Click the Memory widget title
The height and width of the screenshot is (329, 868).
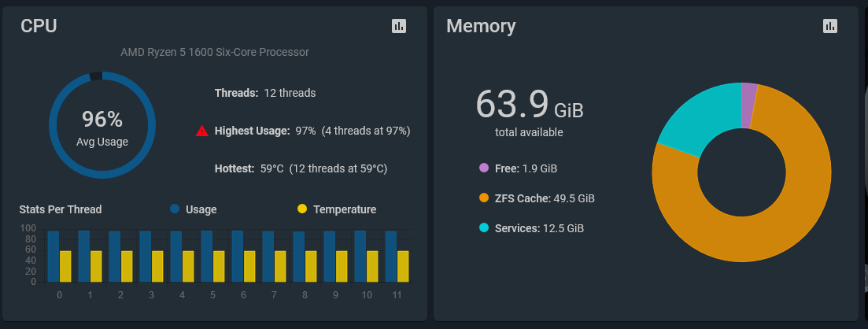pos(481,26)
